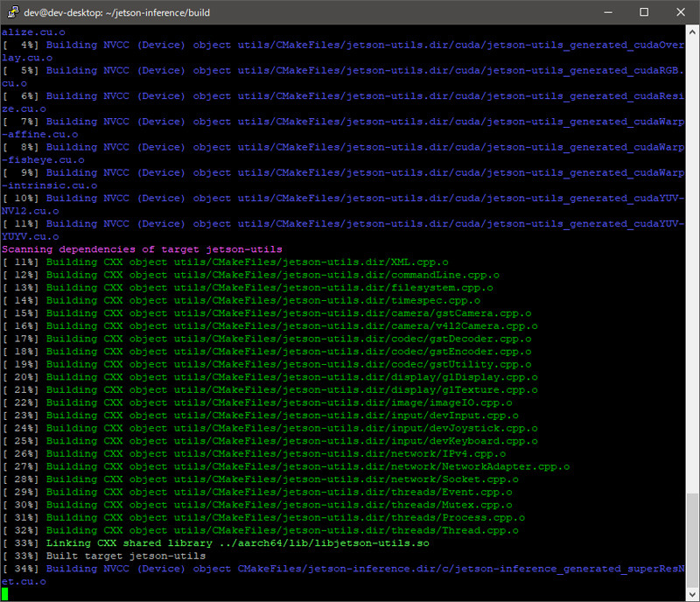Screen dimensions: 700x602
Task: Click the 5% cudaRGB NVCC line
Action: tap(343, 77)
